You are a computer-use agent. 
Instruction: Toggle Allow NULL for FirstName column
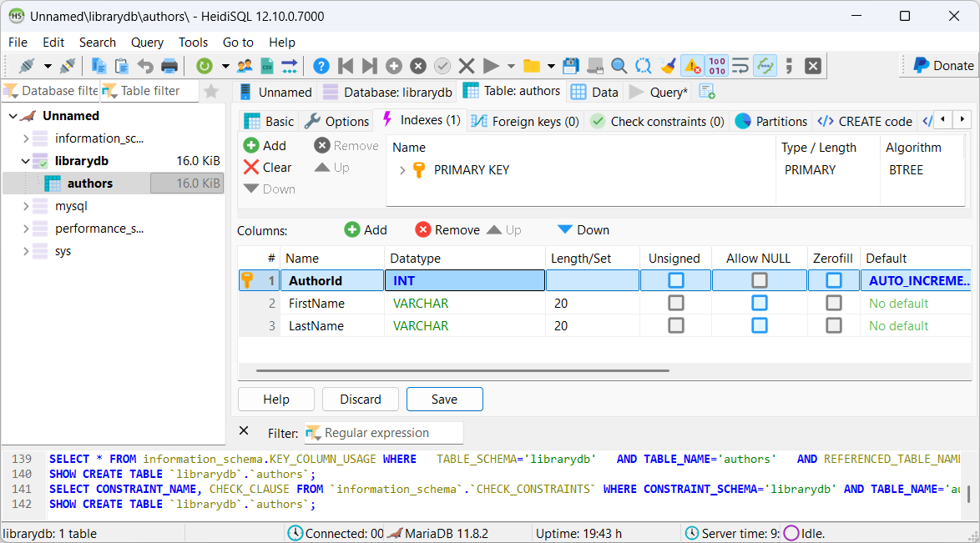[x=759, y=303]
